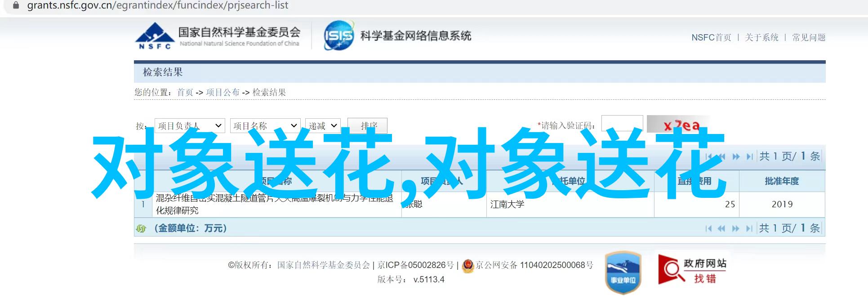Open the 项目负责人 sort dropdown

click(x=190, y=126)
